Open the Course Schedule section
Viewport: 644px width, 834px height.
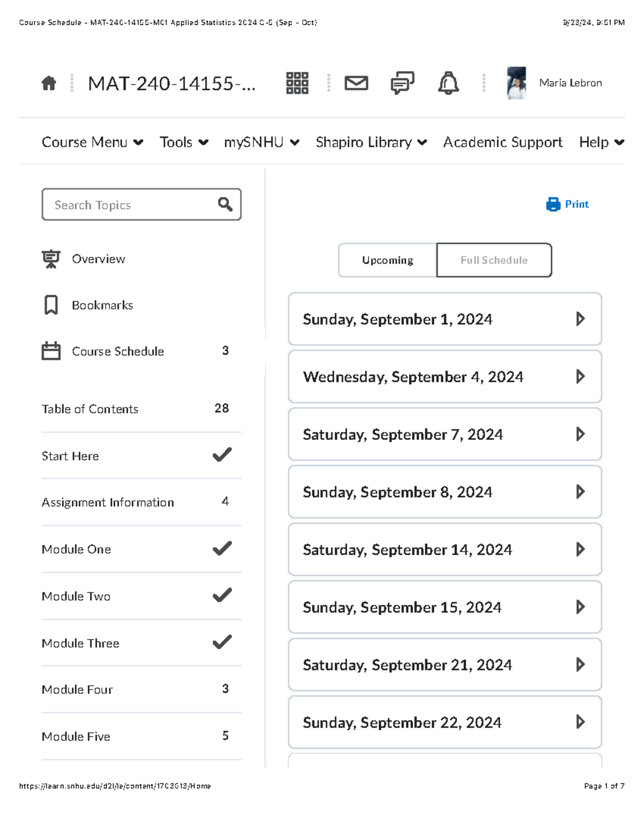pyautogui.click(x=118, y=351)
